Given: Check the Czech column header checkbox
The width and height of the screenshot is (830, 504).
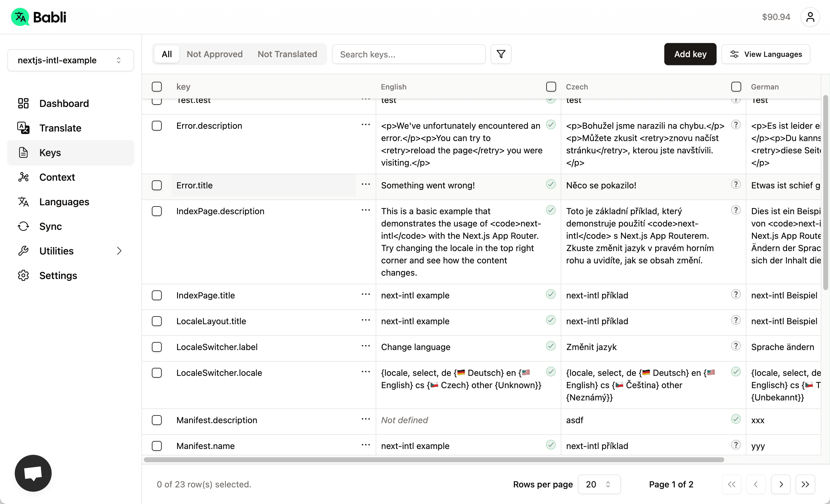Looking at the screenshot, I should tap(551, 87).
